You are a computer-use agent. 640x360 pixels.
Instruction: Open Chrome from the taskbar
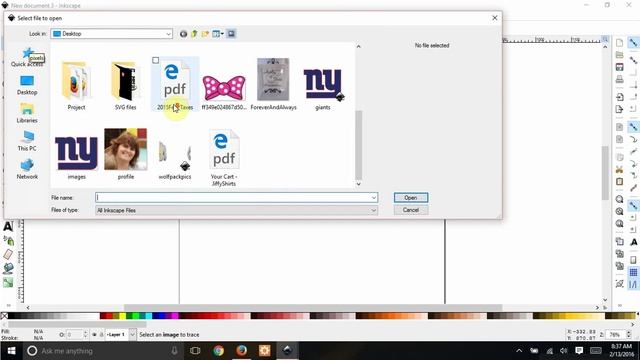pos(218,351)
